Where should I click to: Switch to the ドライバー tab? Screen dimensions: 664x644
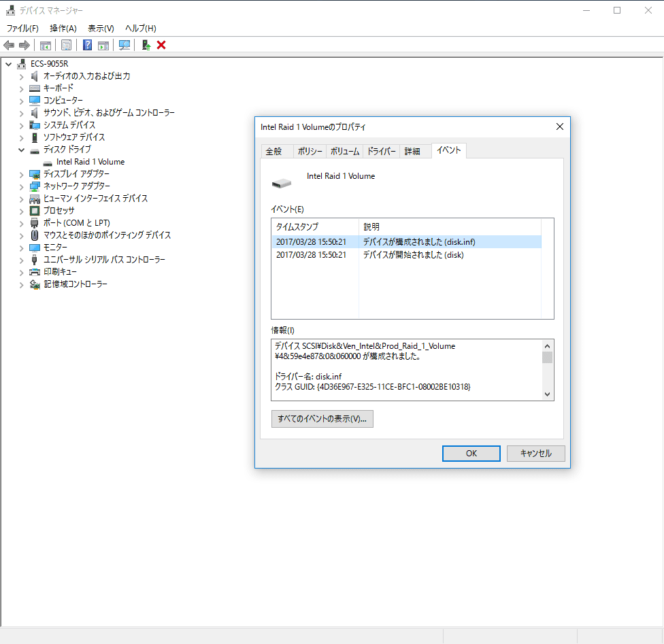381,152
